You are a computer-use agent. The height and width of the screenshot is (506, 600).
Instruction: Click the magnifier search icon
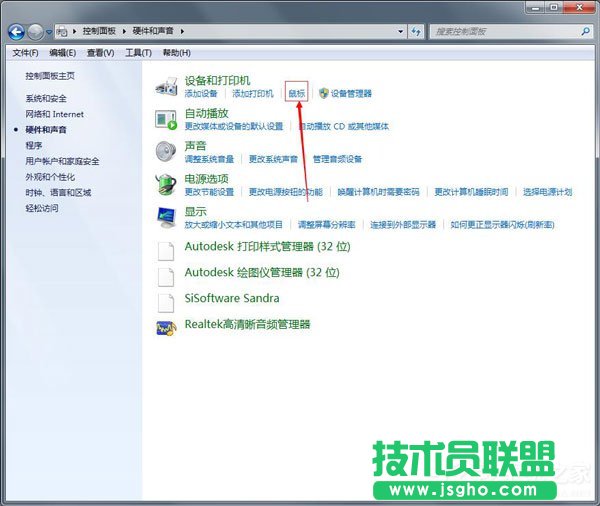[x=585, y=31]
